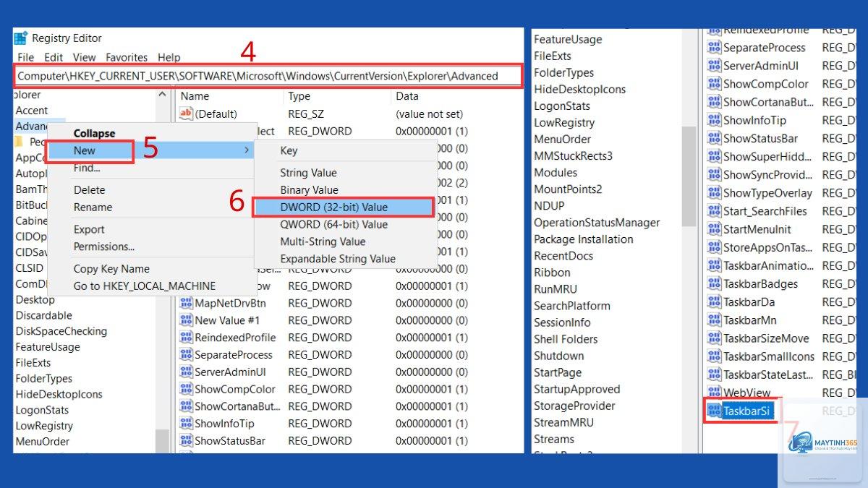This screenshot has height=488, width=868.
Task: Click the New Value #1 DWORD icon
Action: [186, 320]
